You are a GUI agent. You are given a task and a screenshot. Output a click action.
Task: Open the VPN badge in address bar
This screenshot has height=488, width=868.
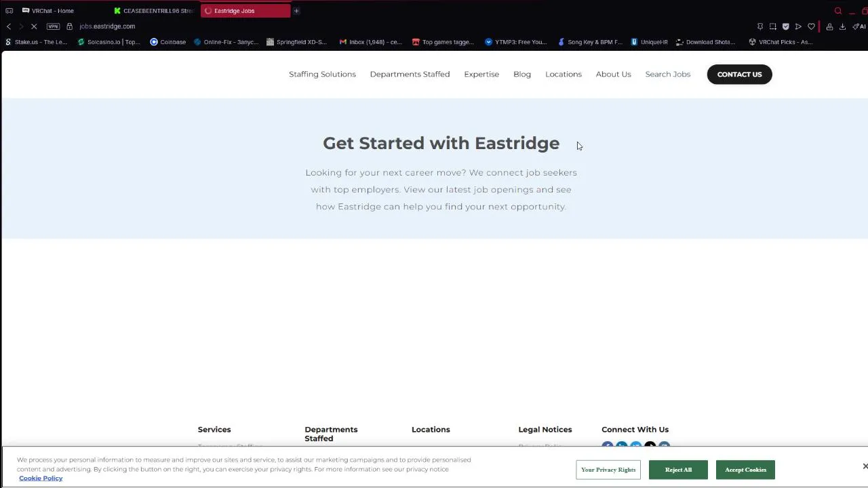[x=53, y=26]
